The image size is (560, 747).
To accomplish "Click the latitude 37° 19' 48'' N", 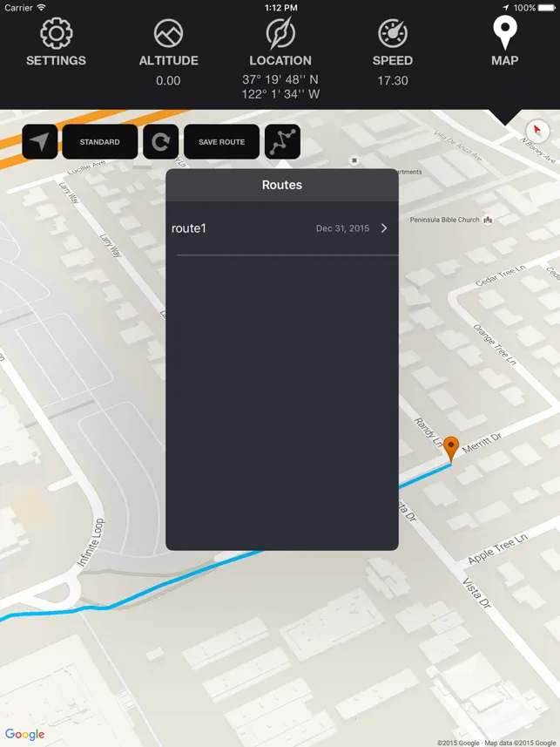I will pos(280,79).
